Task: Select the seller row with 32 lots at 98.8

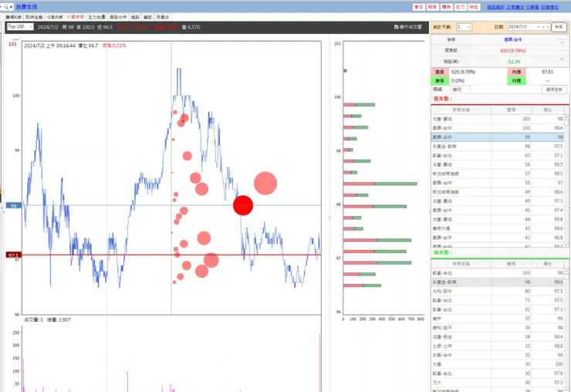Action: [x=498, y=346]
